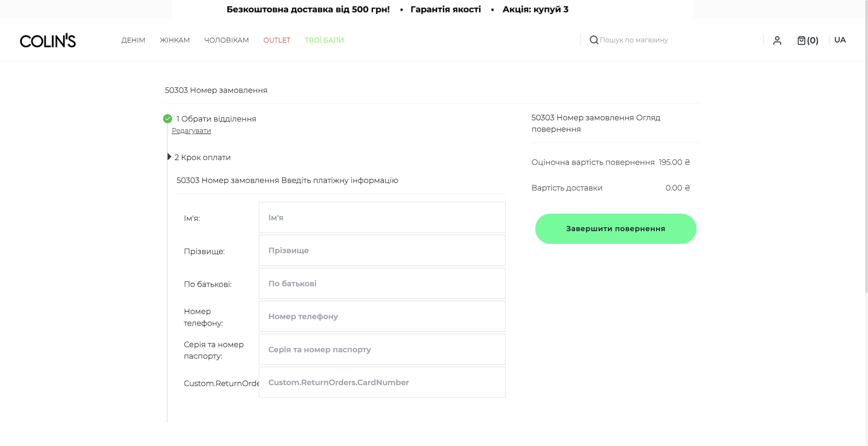This screenshot has width=868, height=446.
Task: Click the Редагувати link
Action: [191, 131]
